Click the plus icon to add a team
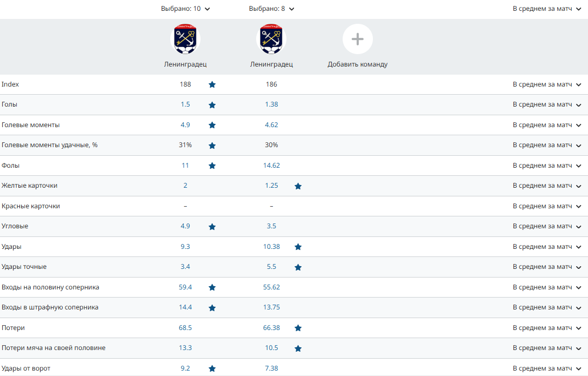Image resolution: width=588 pixels, height=376 pixels. [x=357, y=39]
